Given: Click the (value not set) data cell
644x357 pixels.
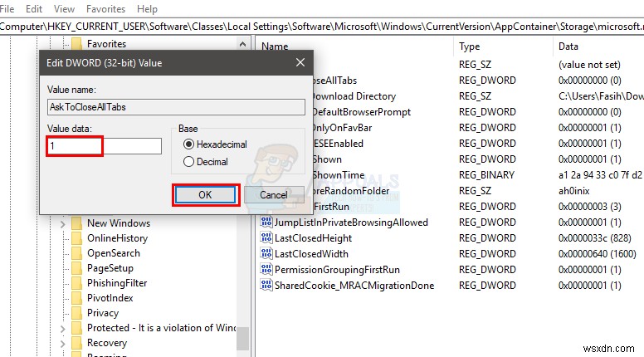Looking at the screenshot, I should [x=589, y=65].
